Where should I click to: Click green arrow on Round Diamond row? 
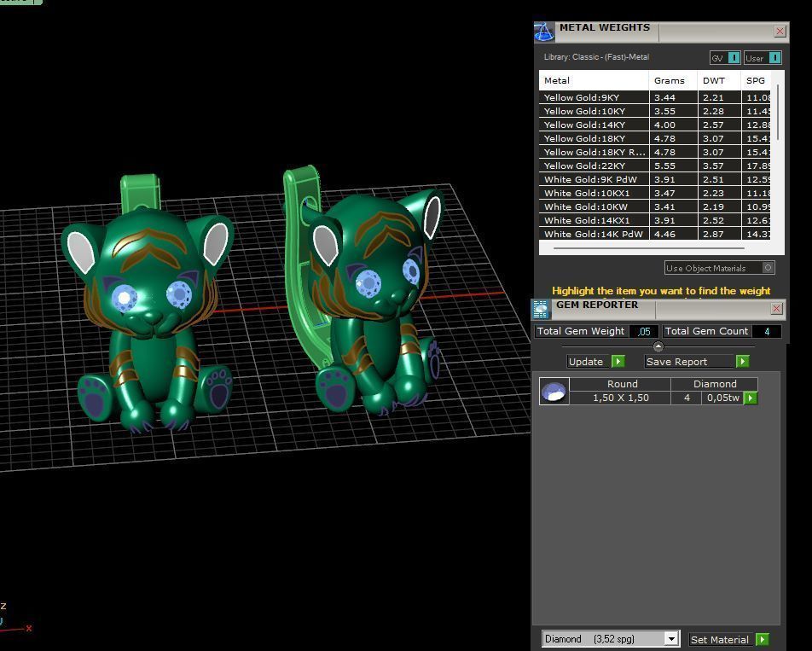tap(751, 398)
